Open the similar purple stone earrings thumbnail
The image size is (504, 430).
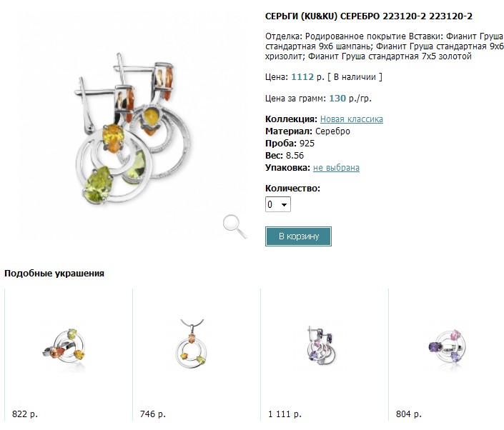tap(320, 346)
